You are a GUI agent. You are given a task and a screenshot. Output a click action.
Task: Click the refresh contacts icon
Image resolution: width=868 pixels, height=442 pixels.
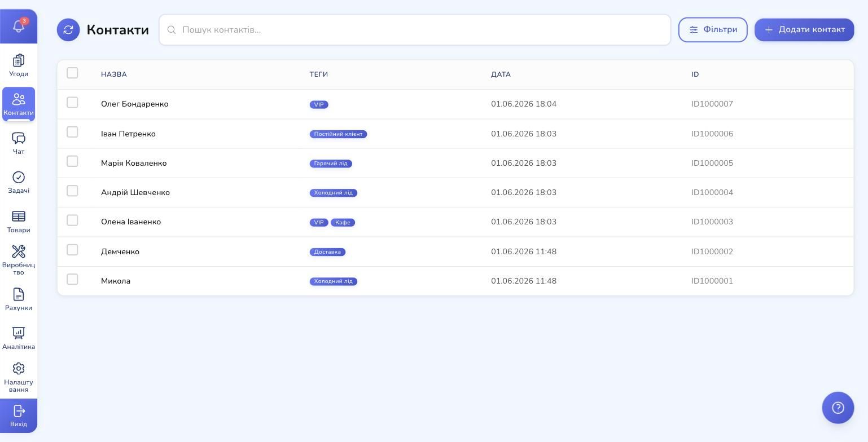(x=68, y=30)
